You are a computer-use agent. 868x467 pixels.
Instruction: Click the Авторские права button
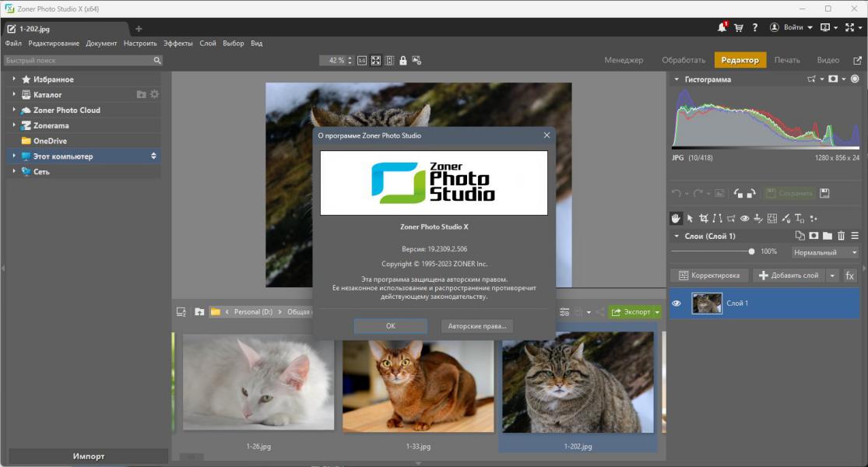477,326
